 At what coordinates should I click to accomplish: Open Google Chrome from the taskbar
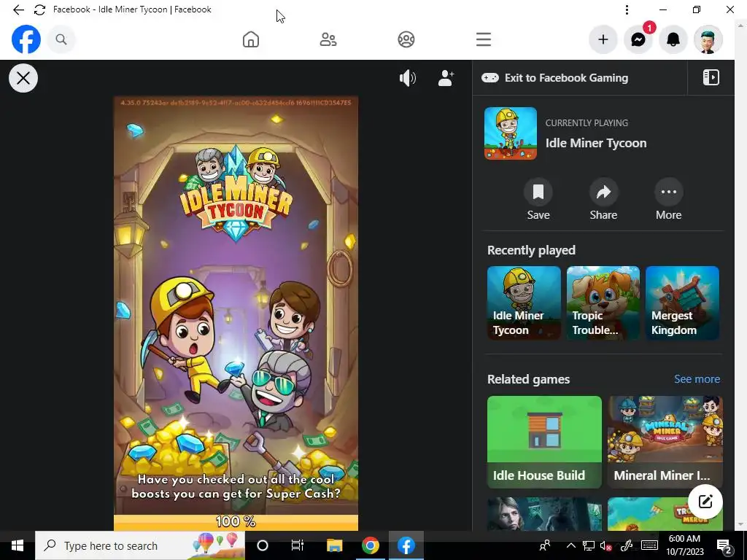pyautogui.click(x=370, y=545)
